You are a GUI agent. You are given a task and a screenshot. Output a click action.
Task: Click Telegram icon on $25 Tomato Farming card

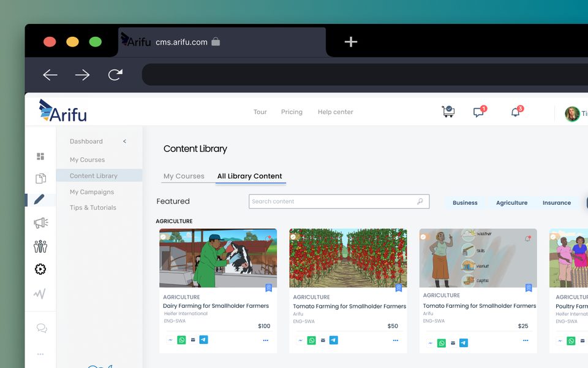tap(464, 343)
